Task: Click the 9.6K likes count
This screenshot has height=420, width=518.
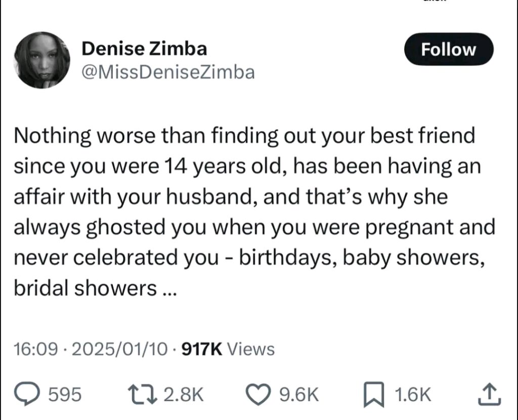Action: tap(296, 394)
